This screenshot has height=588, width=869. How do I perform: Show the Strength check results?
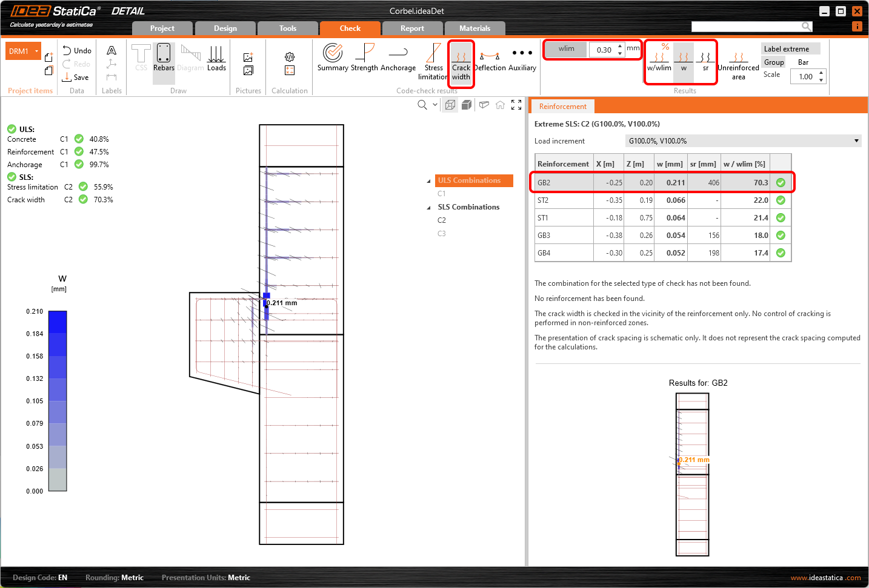tap(364, 58)
